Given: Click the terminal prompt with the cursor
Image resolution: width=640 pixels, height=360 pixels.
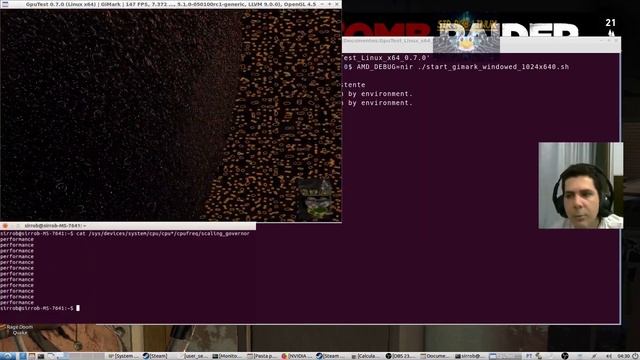Looking at the screenshot, I should [40, 308].
